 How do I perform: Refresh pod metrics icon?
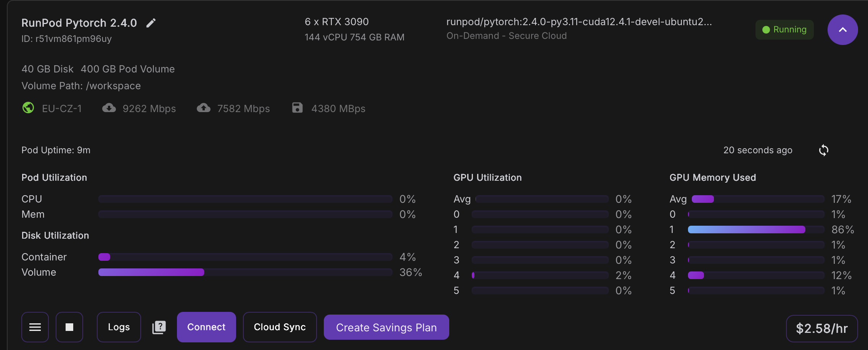824,150
